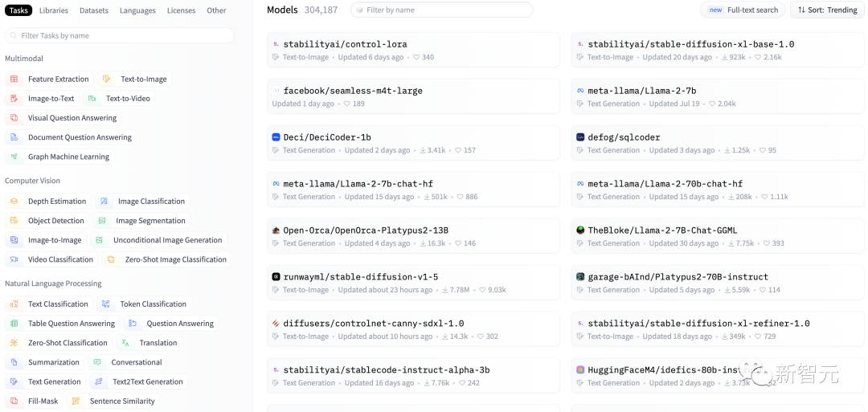Screen dimensions: 868x412
Task: Open the Licenses tab
Action: (x=181, y=10)
